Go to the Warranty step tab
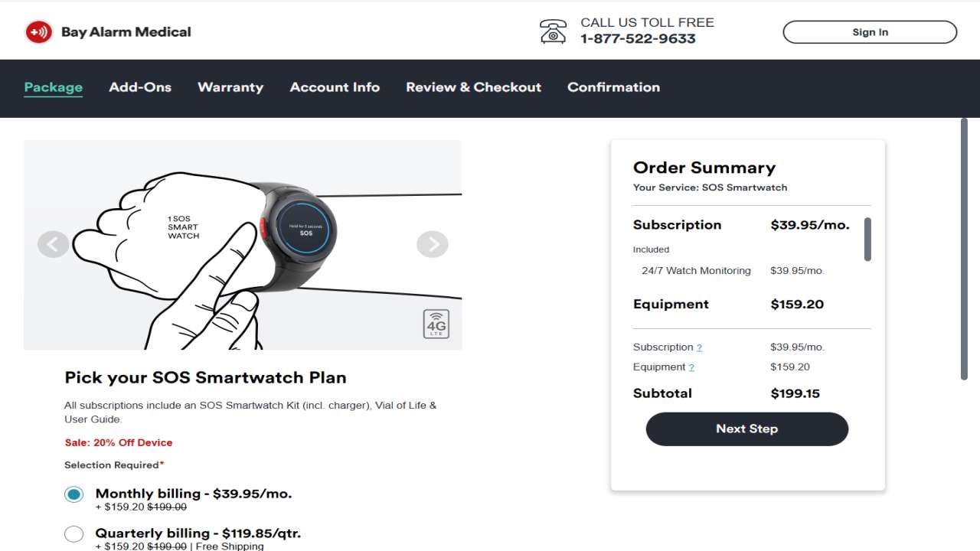 (x=230, y=87)
